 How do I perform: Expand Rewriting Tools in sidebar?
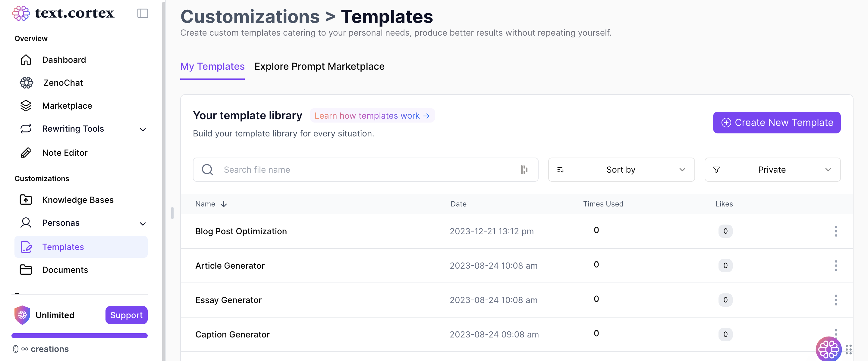143,129
